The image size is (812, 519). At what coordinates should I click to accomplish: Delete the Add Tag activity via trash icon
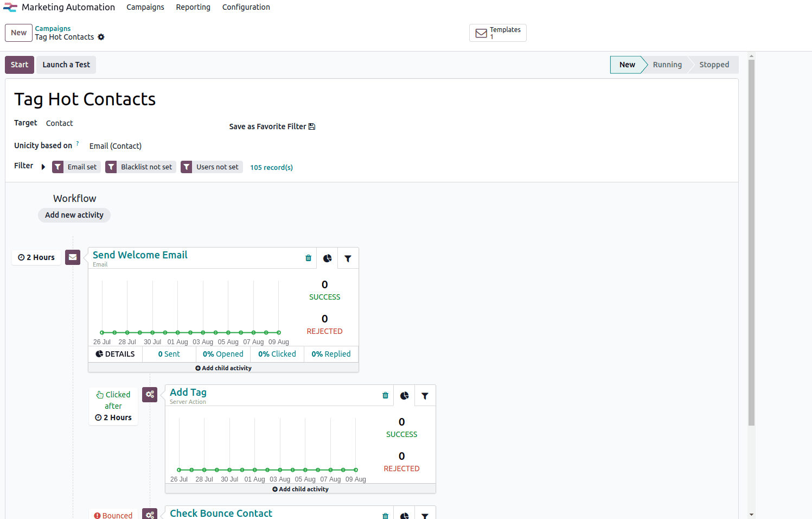[386, 396]
